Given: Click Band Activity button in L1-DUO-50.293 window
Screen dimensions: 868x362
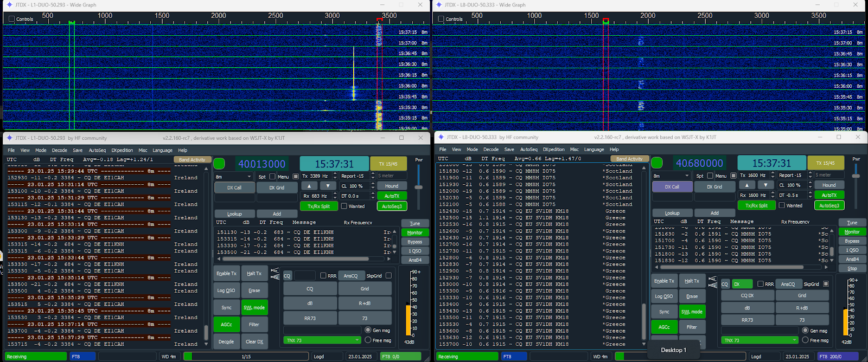Looking at the screenshot, I should (x=192, y=160).
